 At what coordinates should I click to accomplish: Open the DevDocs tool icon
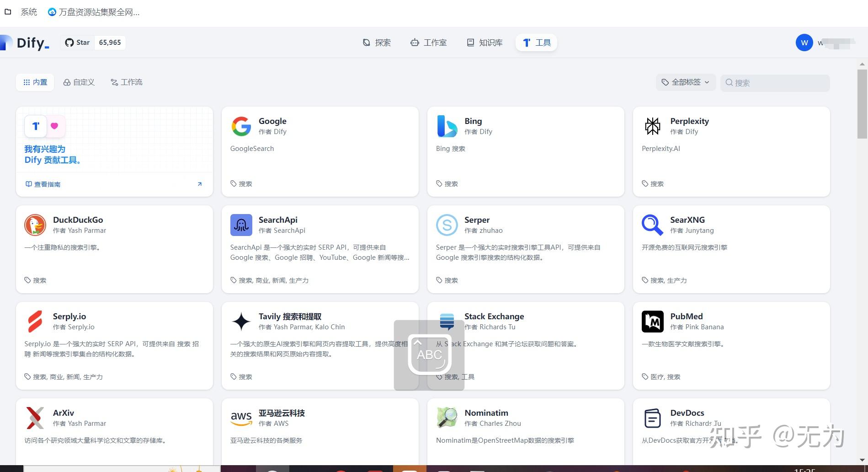[x=652, y=418]
